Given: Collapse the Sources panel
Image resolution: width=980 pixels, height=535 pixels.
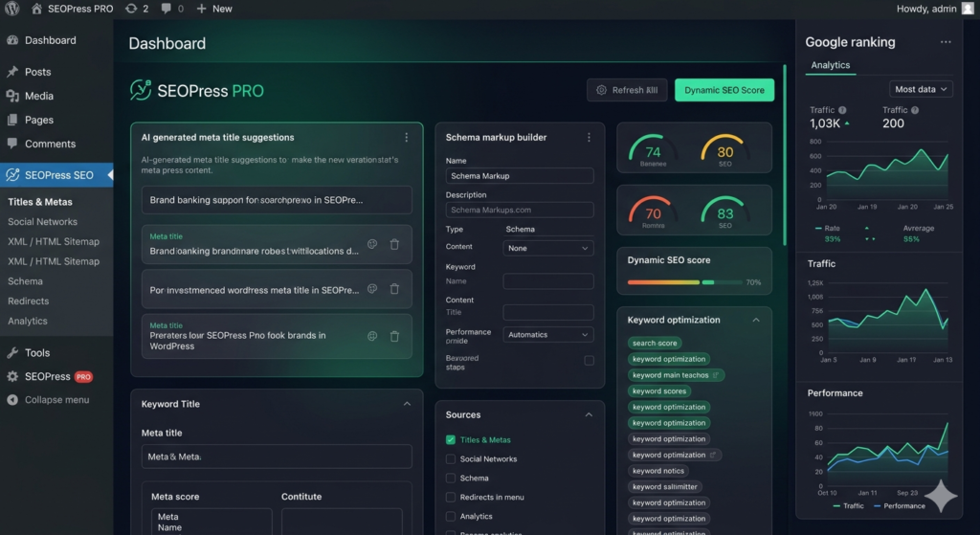Looking at the screenshot, I should 589,415.
